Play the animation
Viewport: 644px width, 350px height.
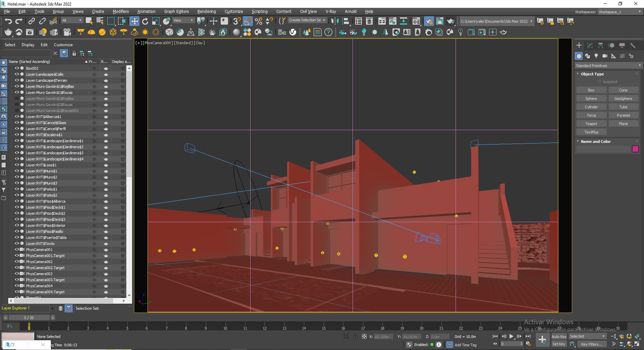[512, 336]
